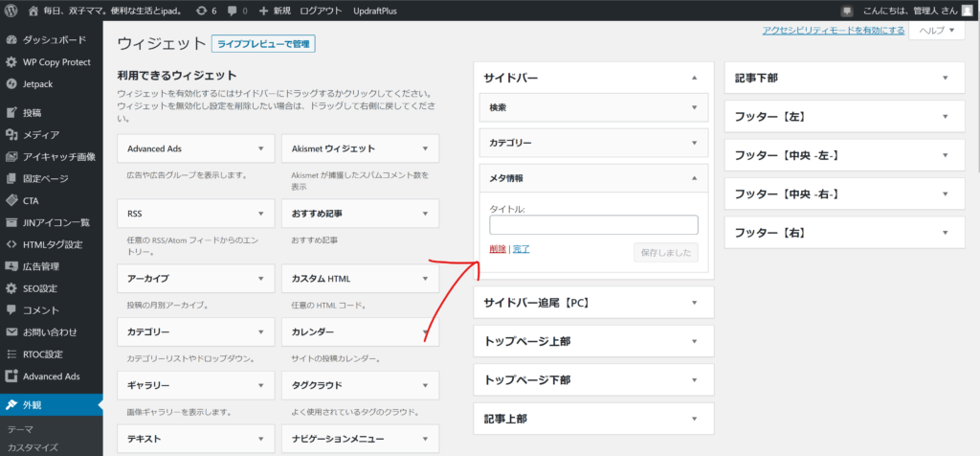Click the HTMLタグ設定 code icon
This screenshot has width=980, height=456.
click(x=11, y=244)
